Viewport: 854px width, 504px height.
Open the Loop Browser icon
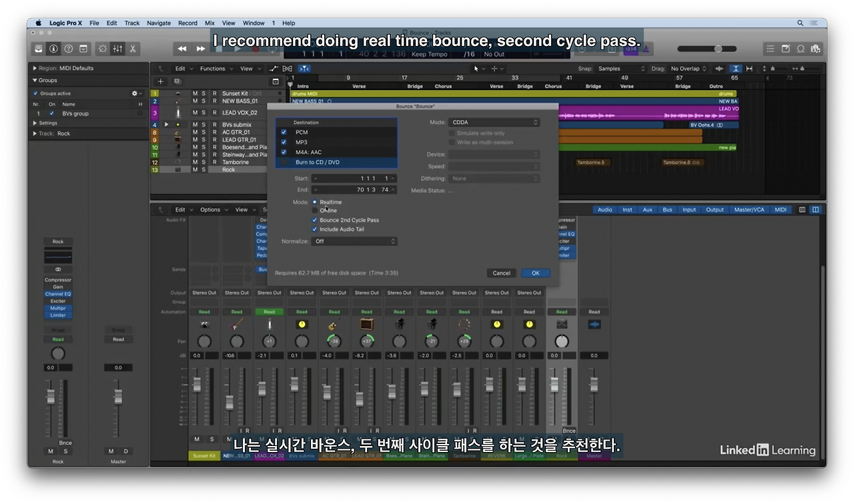tap(801, 49)
